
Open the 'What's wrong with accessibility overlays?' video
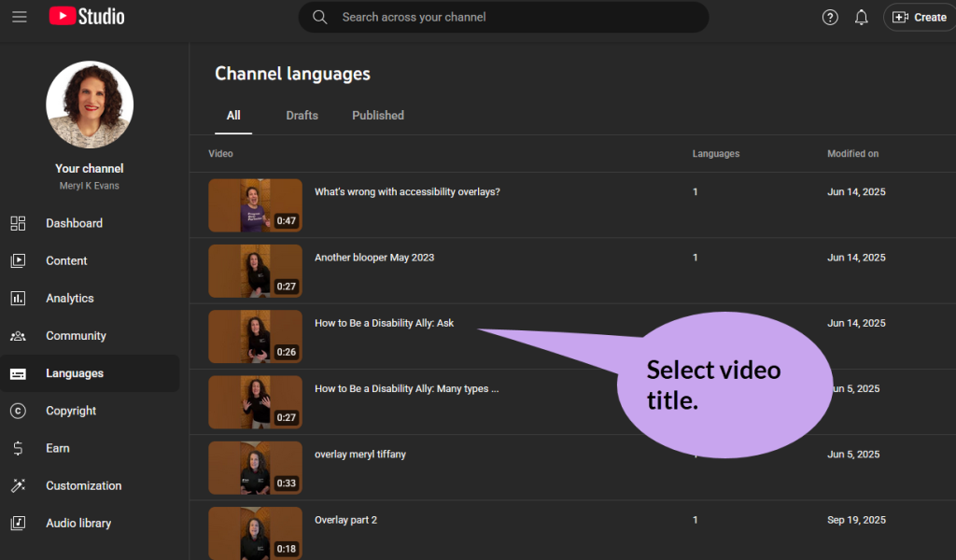(x=405, y=191)
